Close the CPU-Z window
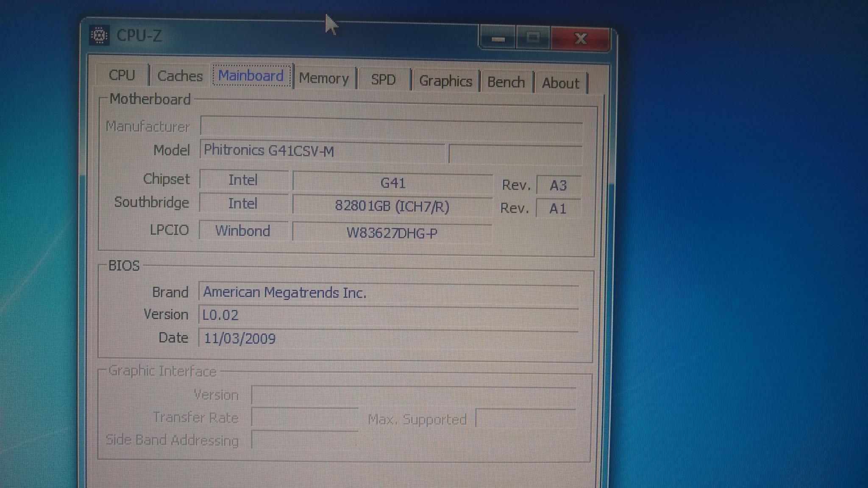868x488 pixels. [580, 39]
